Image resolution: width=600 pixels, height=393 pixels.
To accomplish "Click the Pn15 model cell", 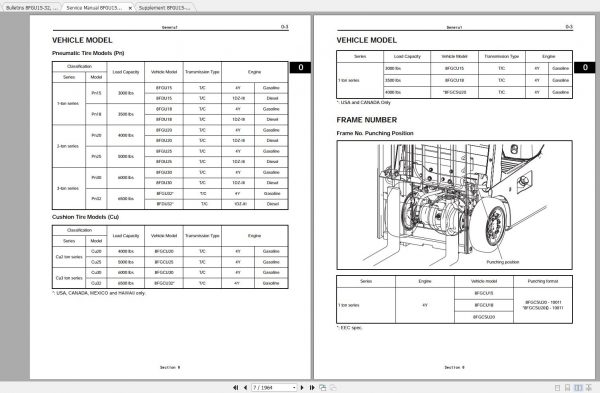I will 96,93.
